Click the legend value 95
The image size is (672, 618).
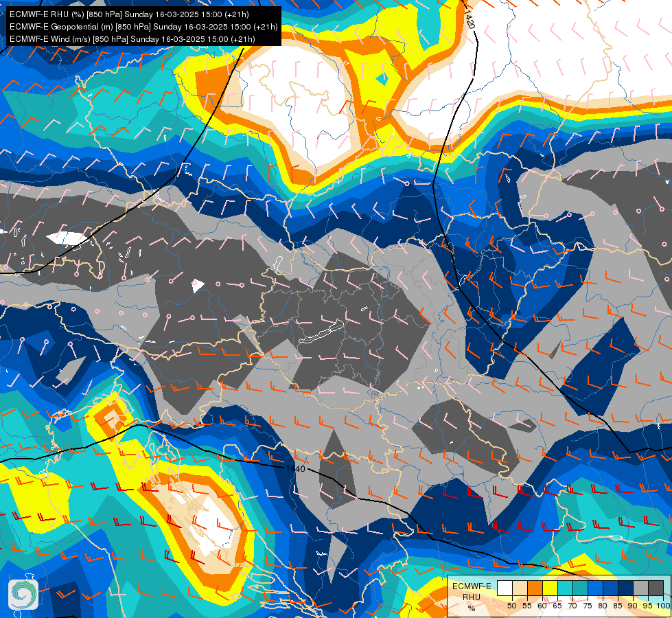(x=647, y=606)
